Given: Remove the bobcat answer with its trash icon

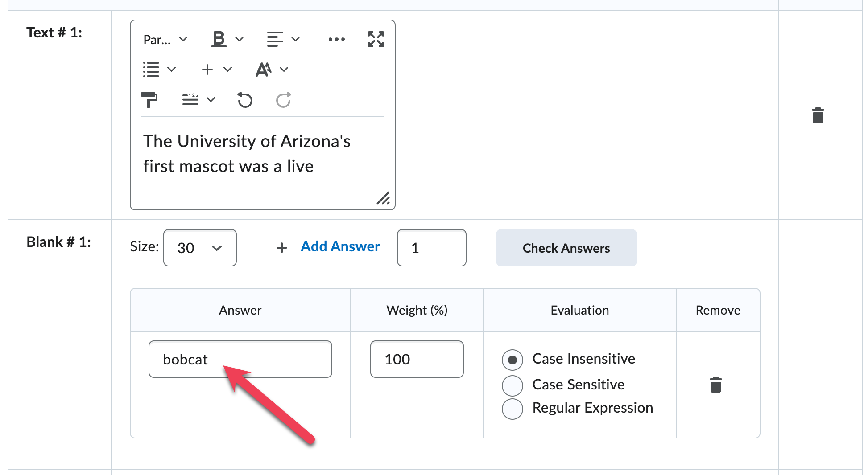Looking at the screenshot, I should 715,385.
